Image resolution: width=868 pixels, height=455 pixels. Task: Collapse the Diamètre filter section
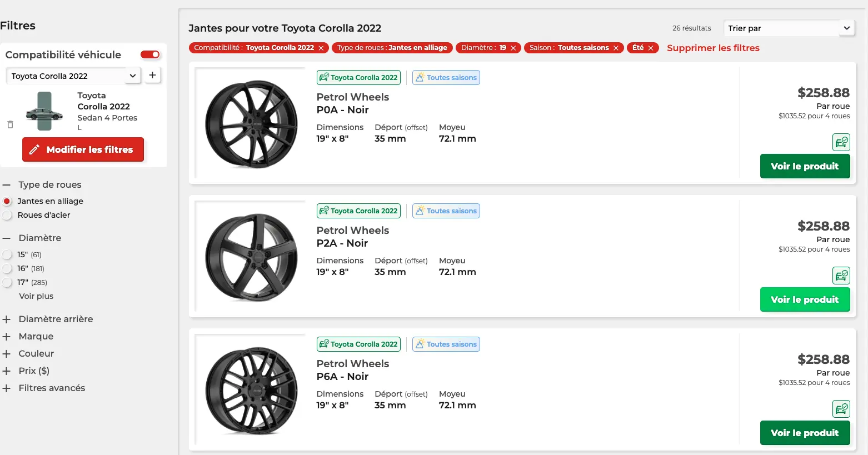(7, 238)
